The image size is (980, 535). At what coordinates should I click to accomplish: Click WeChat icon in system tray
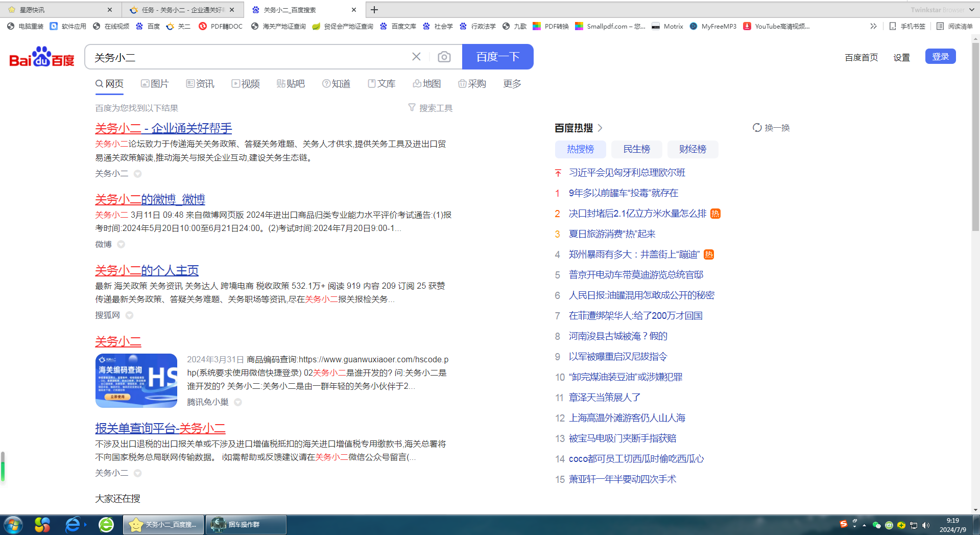[x=877, y=525]
